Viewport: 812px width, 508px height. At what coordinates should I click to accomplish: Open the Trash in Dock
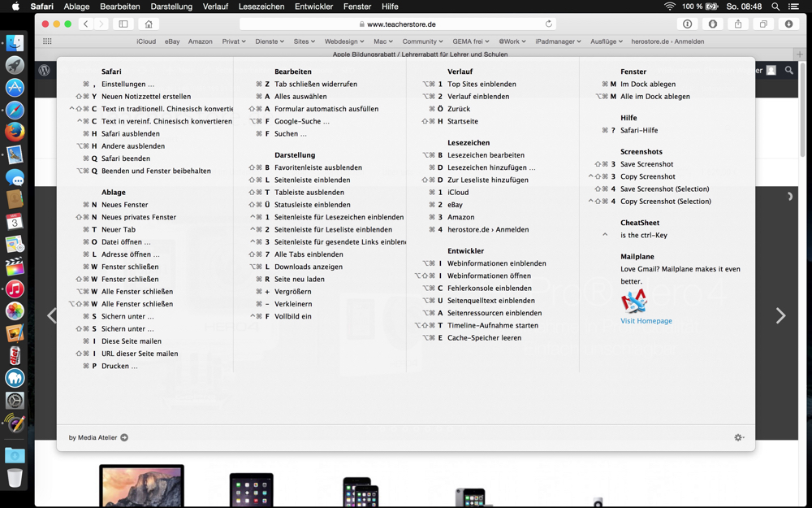(15, 477)
